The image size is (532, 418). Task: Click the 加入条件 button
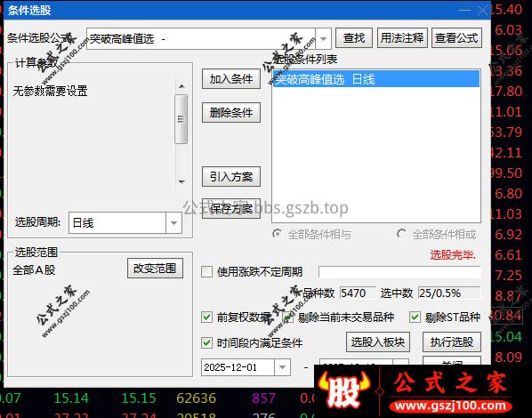click(x=231, y=79)
